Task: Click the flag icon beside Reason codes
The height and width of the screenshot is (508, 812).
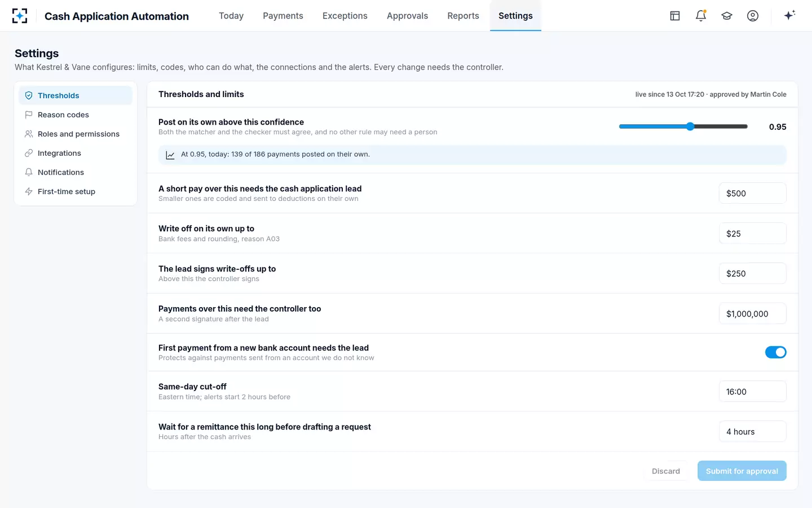Action: [x=29, y=115]
